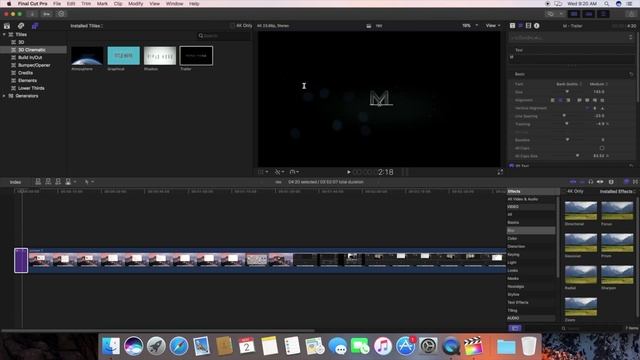
Task: Open the File menu
Action: (x=57, y=4)
